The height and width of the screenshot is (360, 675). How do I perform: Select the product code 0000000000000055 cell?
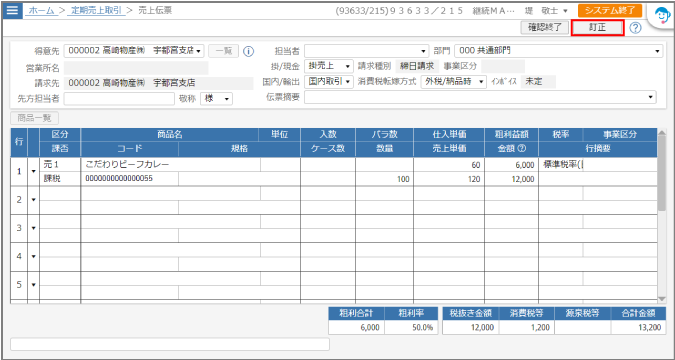click(x=130, y=179)
